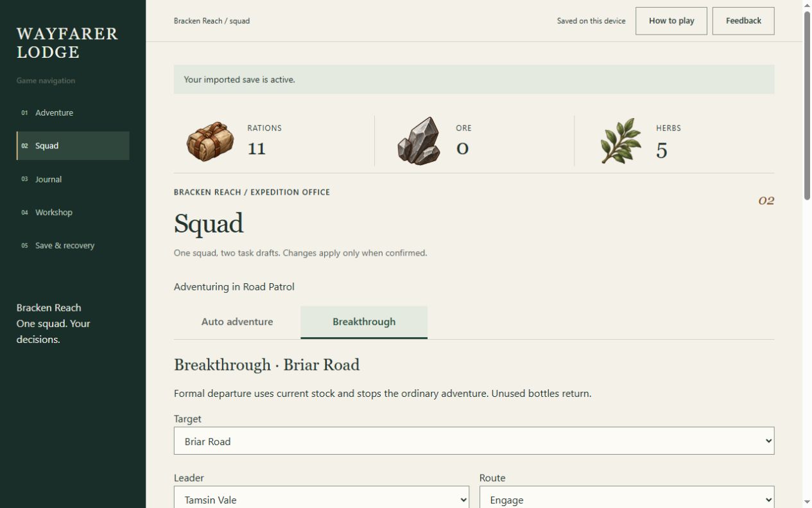Click the large 'Squad' page heading

click(x=209, y=223)
